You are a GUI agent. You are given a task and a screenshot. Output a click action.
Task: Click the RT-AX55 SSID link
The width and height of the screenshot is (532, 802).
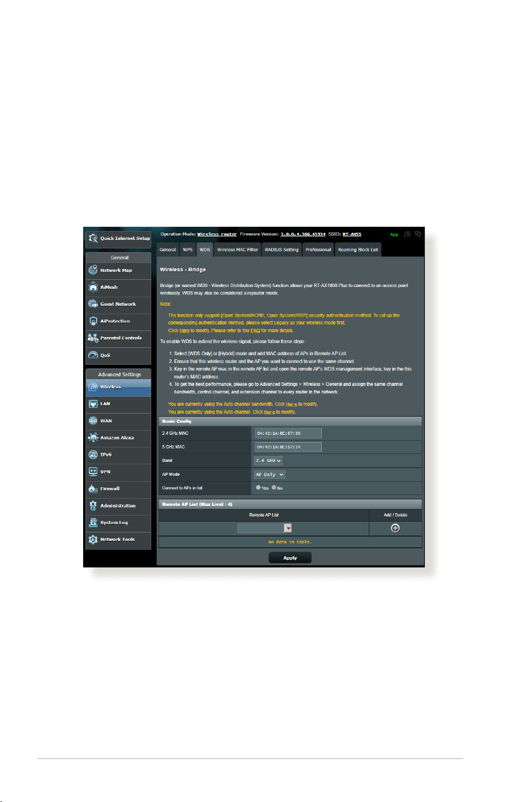351,233
